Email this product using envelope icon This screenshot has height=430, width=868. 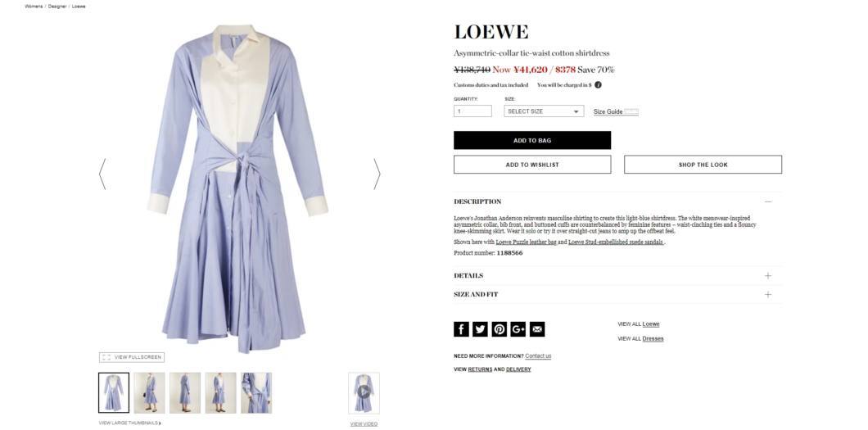click(537, 329)
